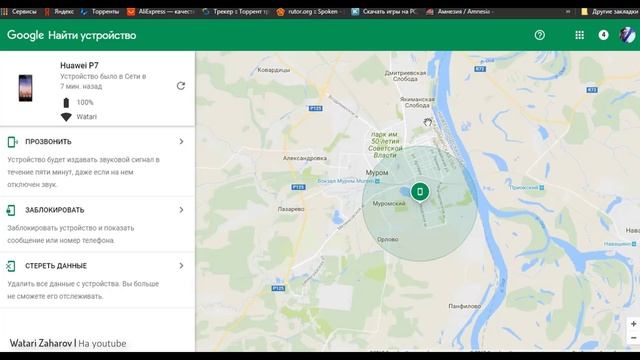The height and width of the screenshot is (360, 640).
Task: Open the help question mark icon
Action: pos(540,35)
